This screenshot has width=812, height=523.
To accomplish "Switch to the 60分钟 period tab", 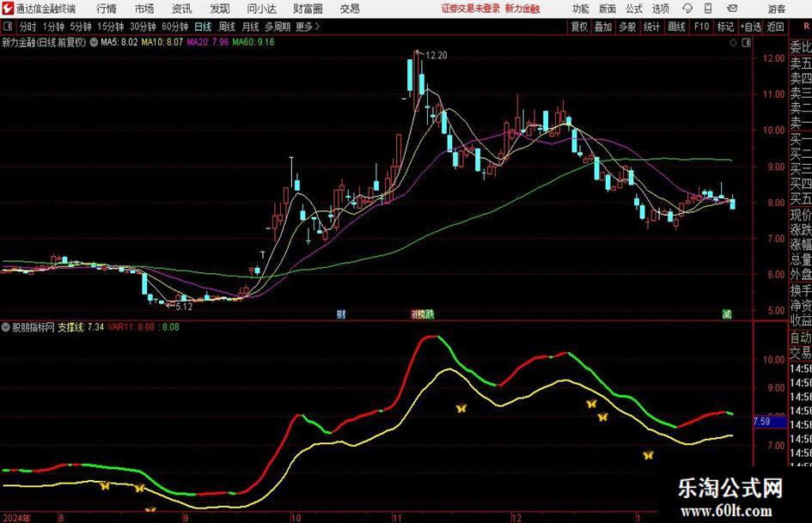I will coord(174,27).
